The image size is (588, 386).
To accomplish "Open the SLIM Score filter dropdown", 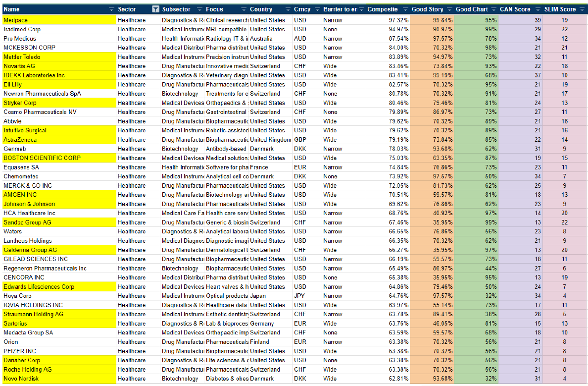I will (582, 9).
